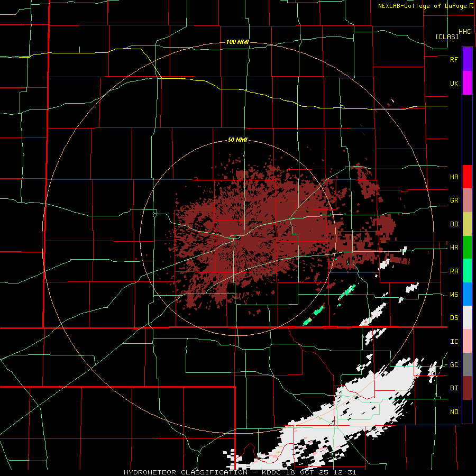This screenshot has width=476, height=476.
Task: Click the 'NEXLAB-College of DuPage' header text
Action: [x=422, y=6]
